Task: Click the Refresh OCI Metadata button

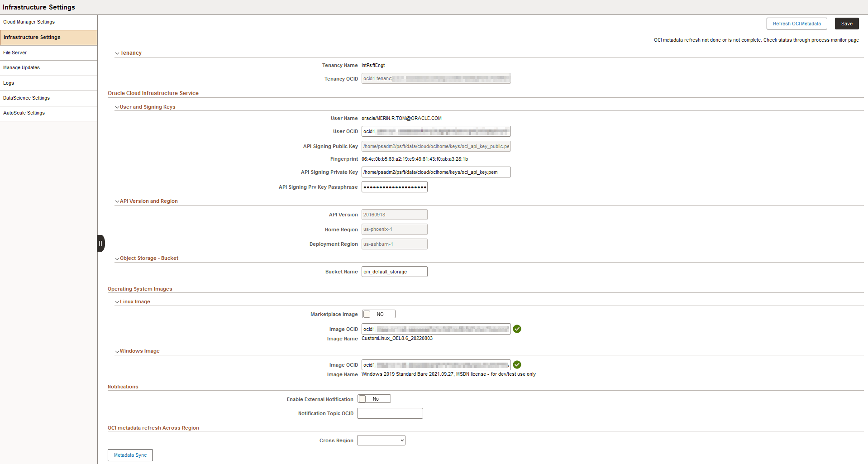Action: coord(796,24)
